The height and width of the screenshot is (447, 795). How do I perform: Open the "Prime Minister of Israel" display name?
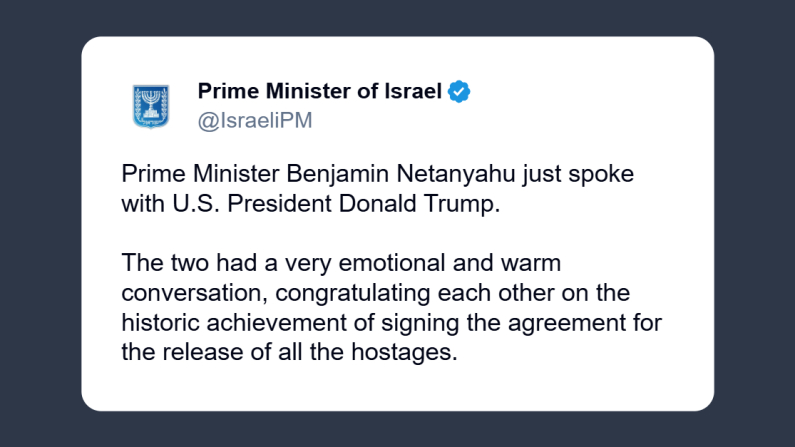click(319, 92)
